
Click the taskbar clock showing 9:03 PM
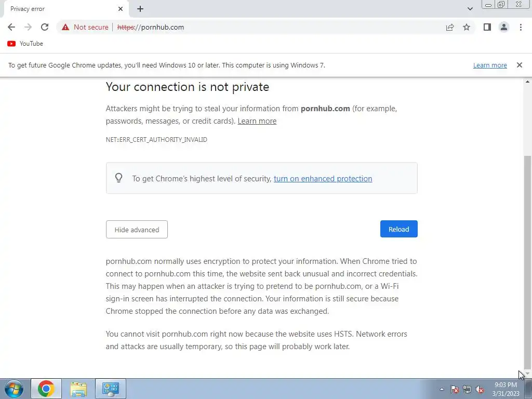pyautogui.click(x=506, y=389)
